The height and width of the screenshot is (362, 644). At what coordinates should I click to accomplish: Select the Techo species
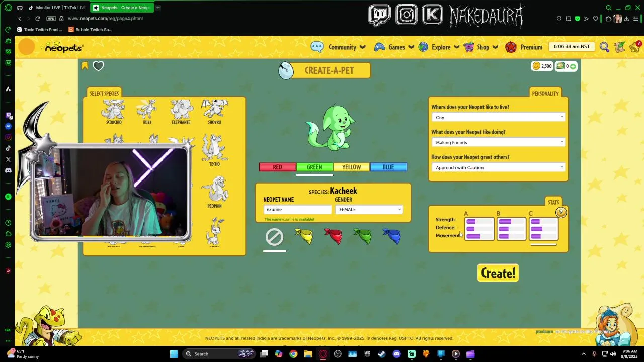click(x=214, y=150)
